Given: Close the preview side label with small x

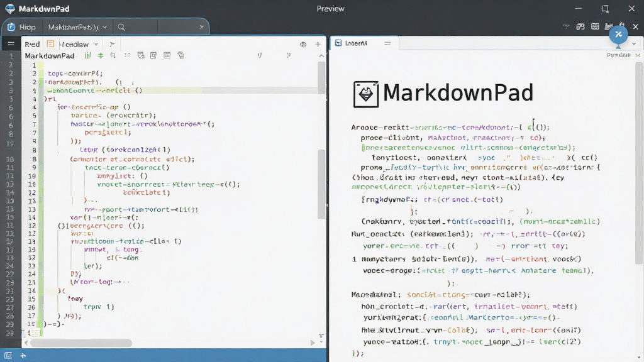Looking at the screenshot, I should pyautogui.click(x=638, y=55).
